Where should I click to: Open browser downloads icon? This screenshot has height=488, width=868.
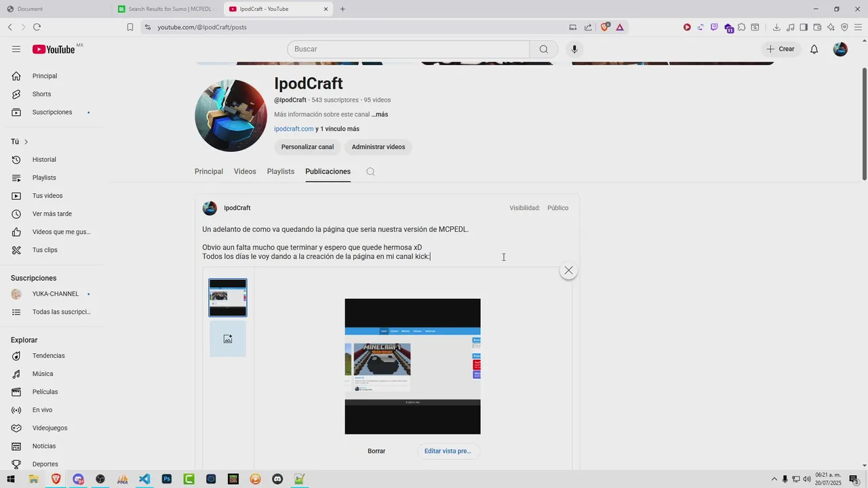point(776,27)
